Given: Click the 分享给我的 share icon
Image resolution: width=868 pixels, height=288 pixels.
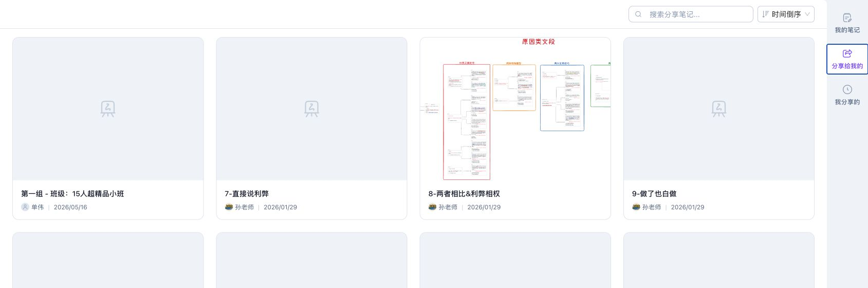Looking at the screenshot, I should [847, 53].
